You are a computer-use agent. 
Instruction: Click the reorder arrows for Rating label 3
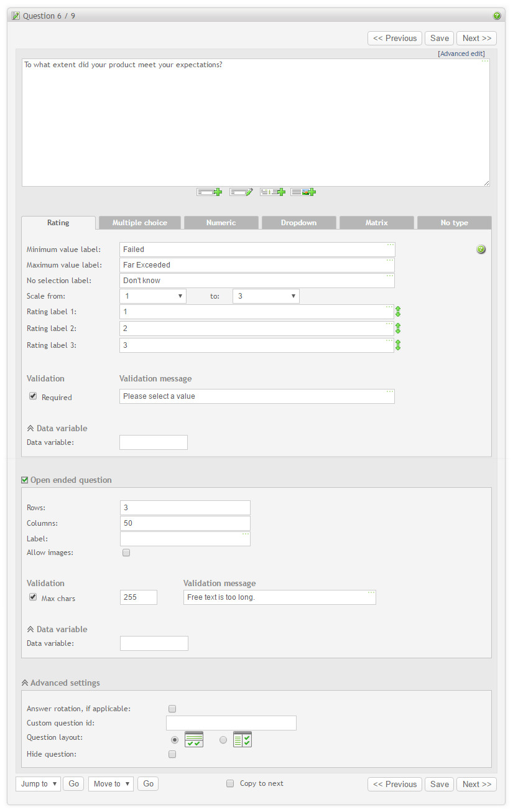tap(398, 345)
